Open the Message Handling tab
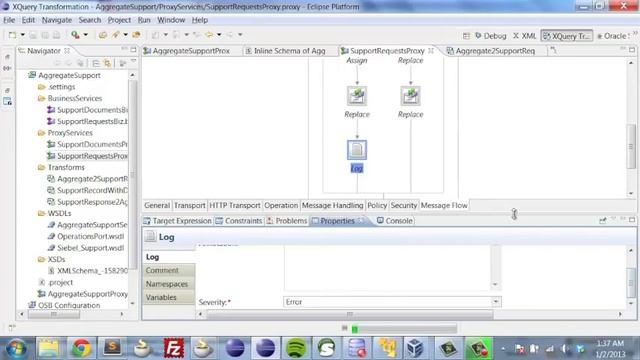640x360 pixels. tap(332, 205)
